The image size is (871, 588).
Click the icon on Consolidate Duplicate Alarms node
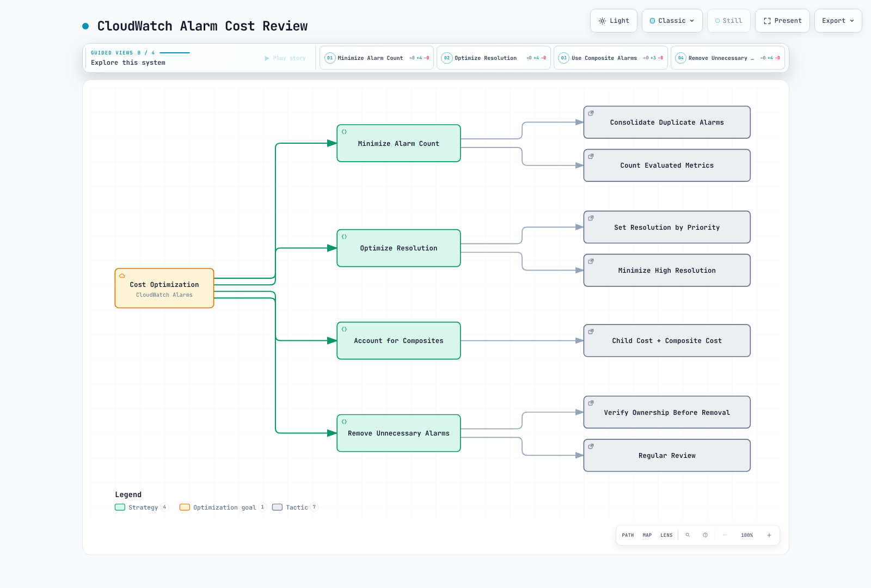point(591,113)
